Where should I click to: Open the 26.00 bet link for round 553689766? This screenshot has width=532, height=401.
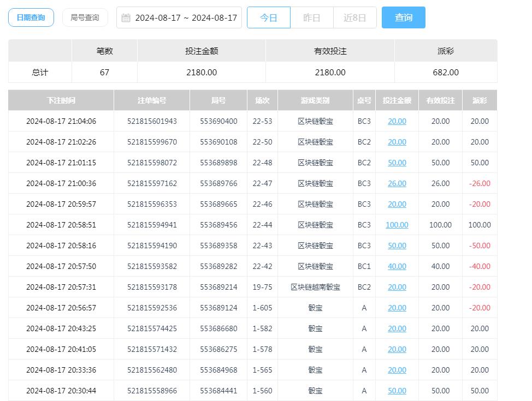click(397, 183)
